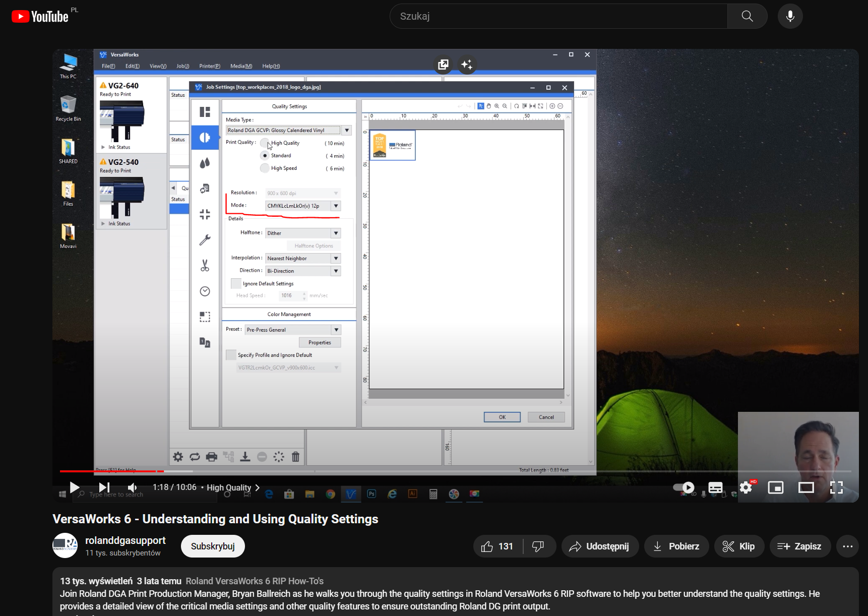Open the Job menu in VersaWorks
Image resolution: width=868 pixels, height=616 pixels.
183,66
